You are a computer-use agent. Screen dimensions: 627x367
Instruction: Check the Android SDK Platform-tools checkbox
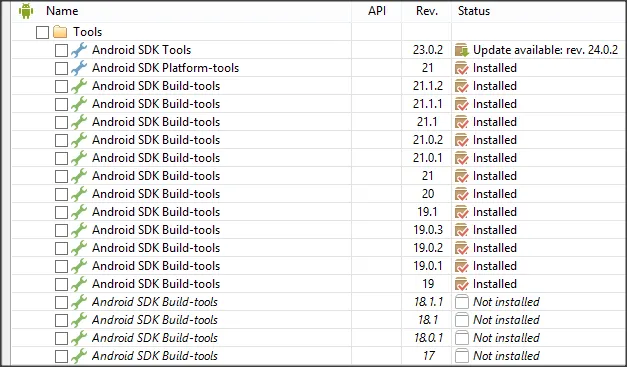[x=61, y=68]
